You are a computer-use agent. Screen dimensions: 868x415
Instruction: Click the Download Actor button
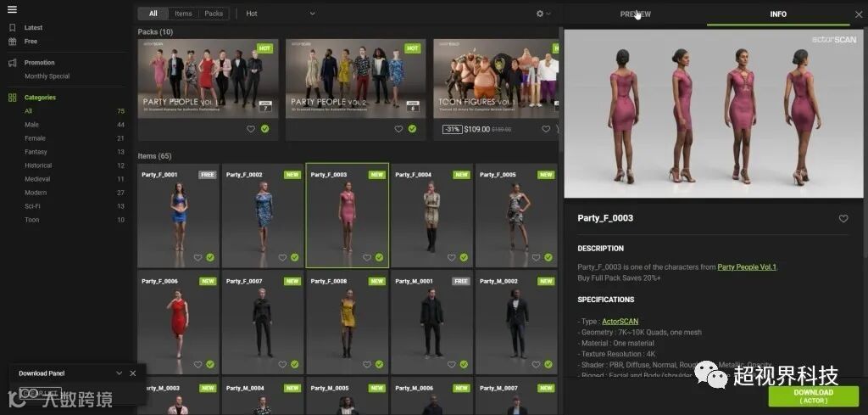point(813,396)
